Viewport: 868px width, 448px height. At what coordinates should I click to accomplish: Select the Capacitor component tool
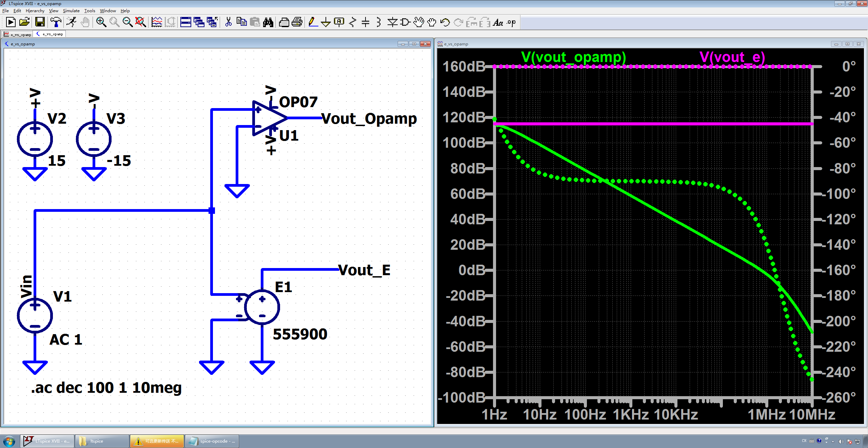pyautogui.click(x=366, y=22)
